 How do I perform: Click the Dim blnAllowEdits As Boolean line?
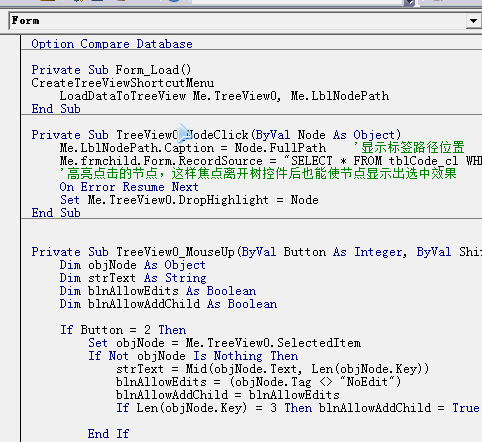(x=158, y=291)
